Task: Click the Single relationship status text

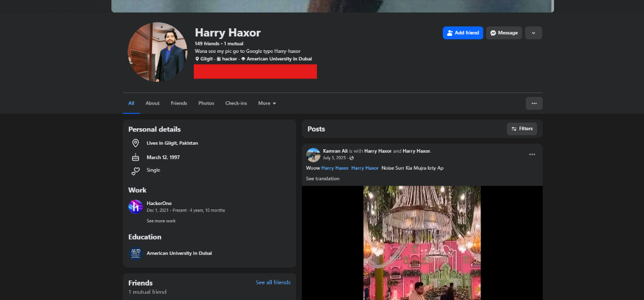Action: coord(153,170)
